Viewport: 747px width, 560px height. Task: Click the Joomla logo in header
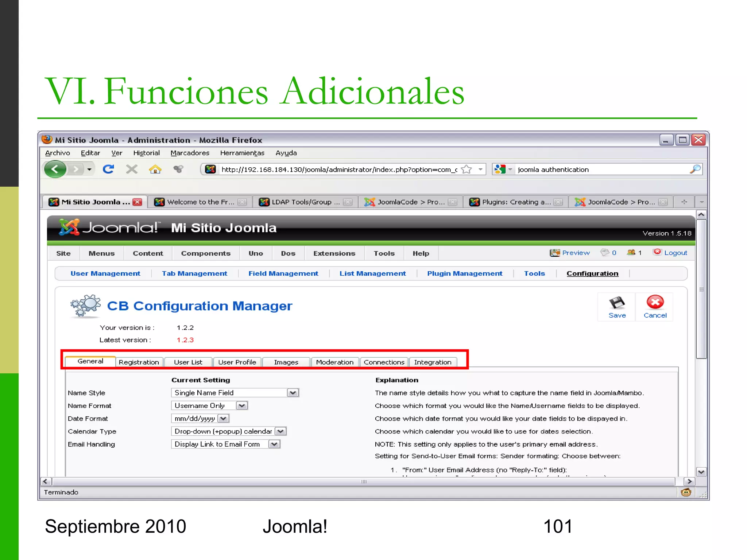tap(109, 227)
